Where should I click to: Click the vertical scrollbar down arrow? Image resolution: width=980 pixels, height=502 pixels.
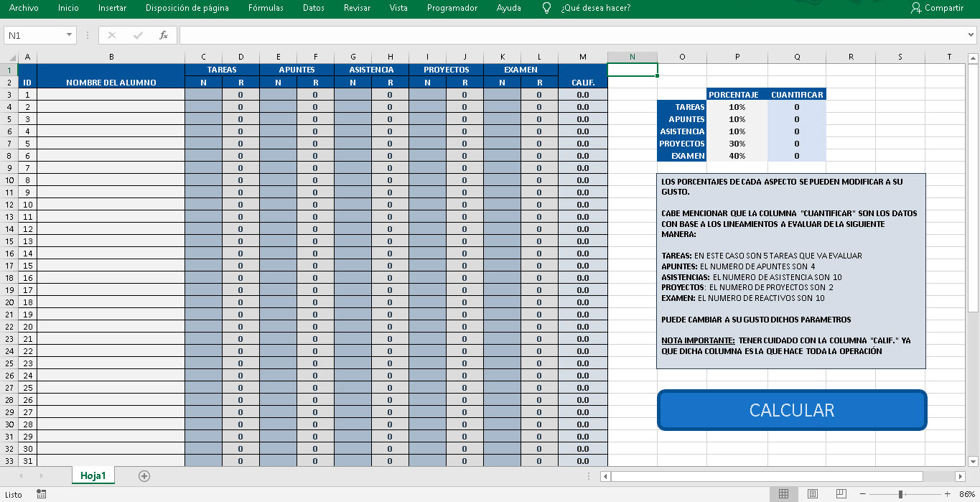click(974, 461)
